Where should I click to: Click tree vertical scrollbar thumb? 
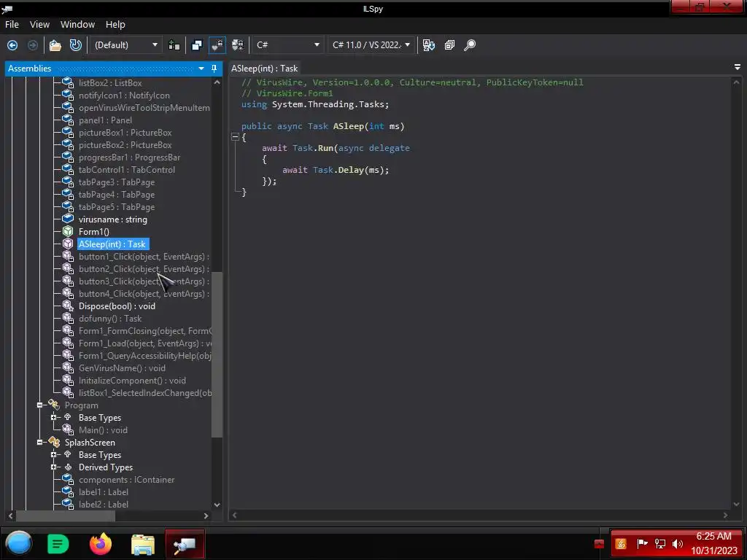[217, 354]
